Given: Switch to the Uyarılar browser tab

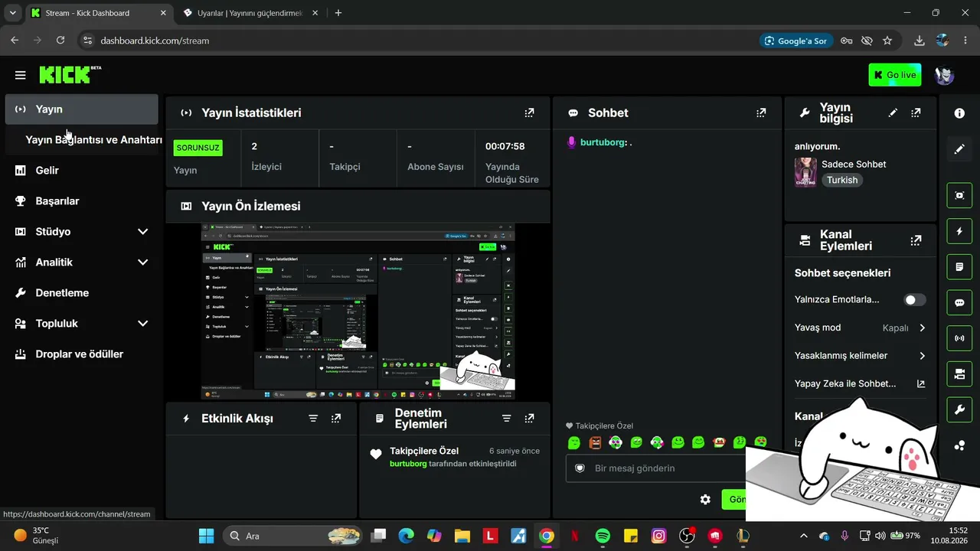Looking at the screenshot, I should 251,13.
